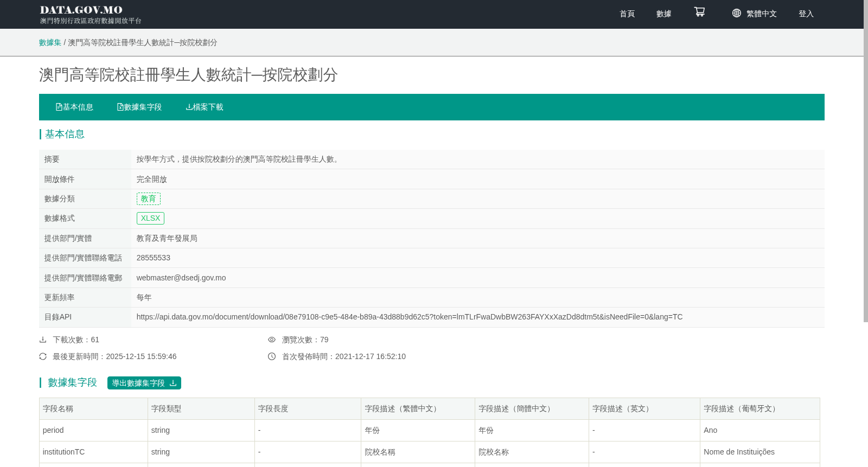
Task: Select the email webmaster@dsedj.gov.mo
Action: [x=181, y=278]
